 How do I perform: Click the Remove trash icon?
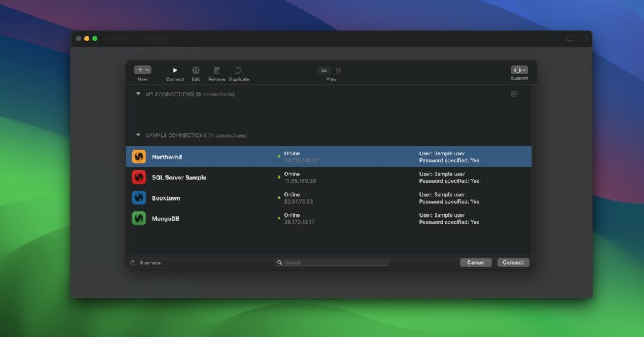point(217,70)
